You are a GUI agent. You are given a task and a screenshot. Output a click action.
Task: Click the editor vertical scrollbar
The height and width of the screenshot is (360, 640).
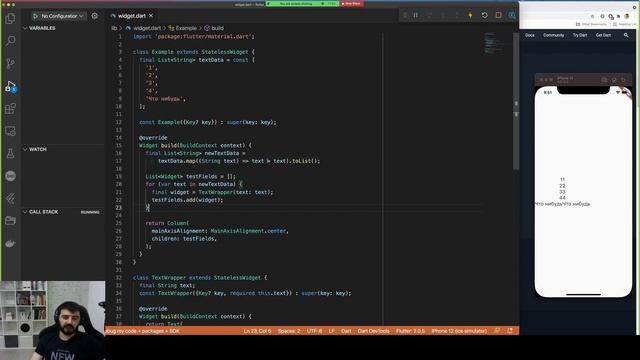[x=516, y=102]
